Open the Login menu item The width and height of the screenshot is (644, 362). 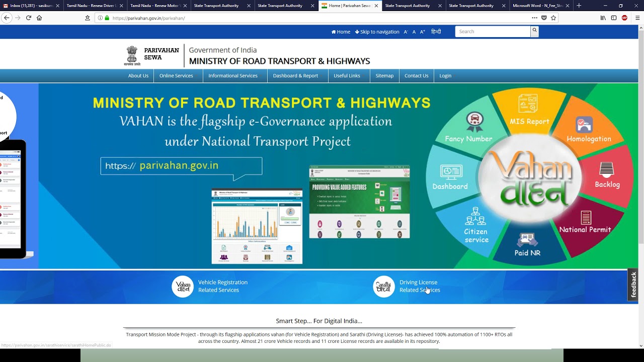coord(445,76)
